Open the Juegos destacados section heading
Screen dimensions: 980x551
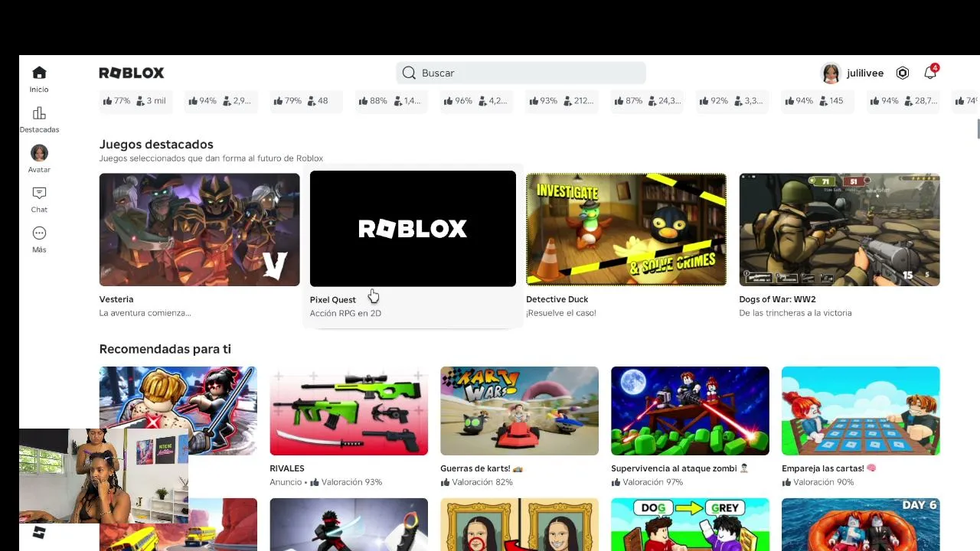pos(156,144)
